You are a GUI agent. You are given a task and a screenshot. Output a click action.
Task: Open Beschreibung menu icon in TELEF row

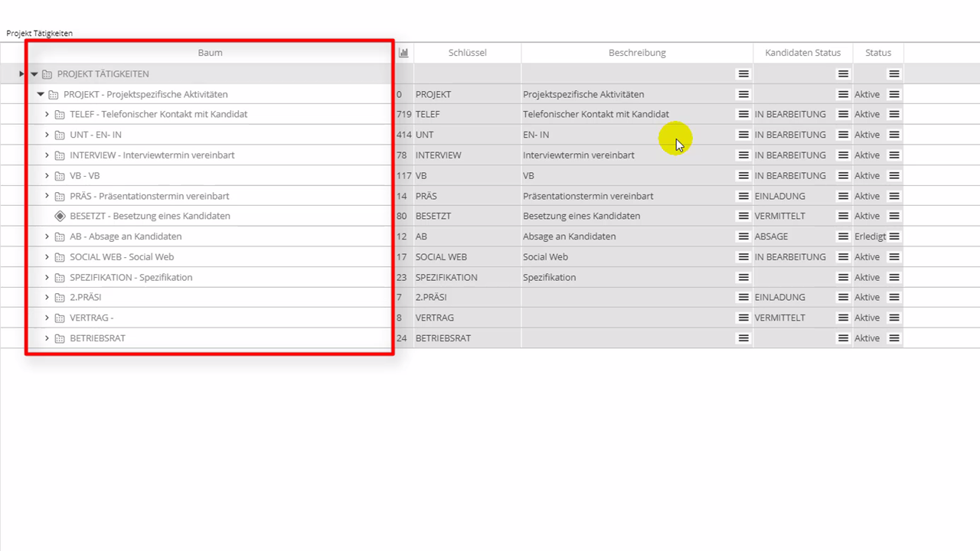pos(743,114)
